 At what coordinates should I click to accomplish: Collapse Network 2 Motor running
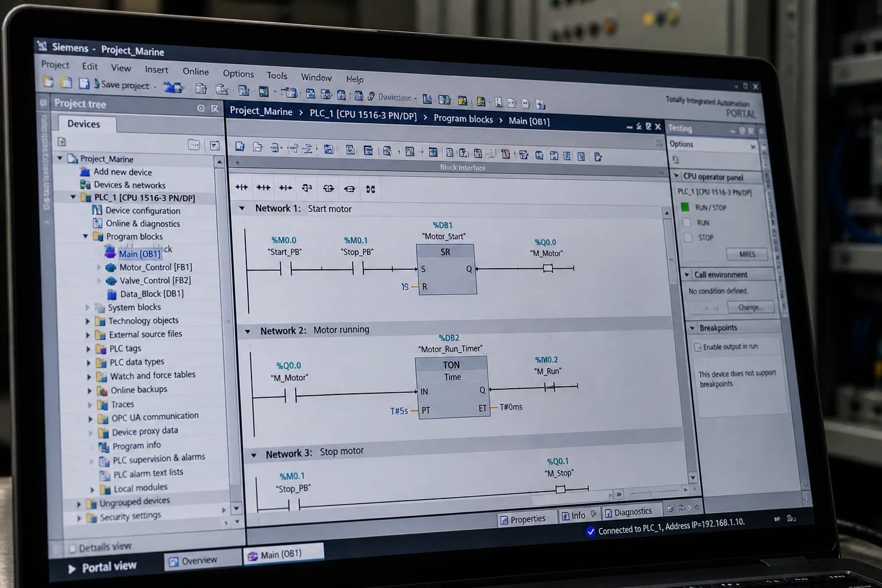tap(247, 331)
